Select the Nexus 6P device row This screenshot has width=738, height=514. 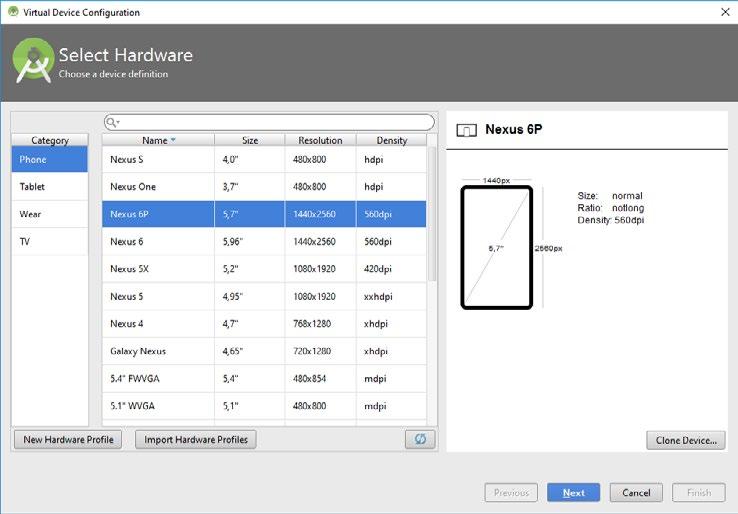[264, 214]
